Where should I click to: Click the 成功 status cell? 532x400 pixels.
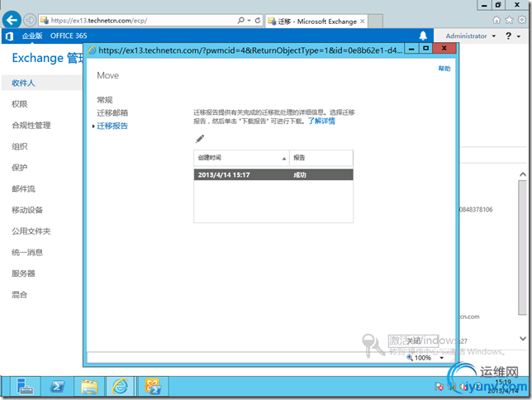coord(300,175)
